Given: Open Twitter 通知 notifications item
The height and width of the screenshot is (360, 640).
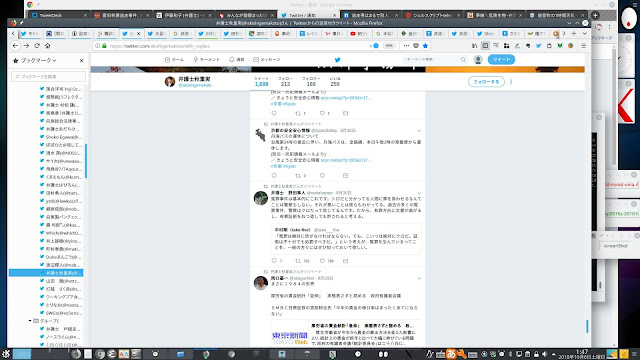Looking at the screenshot, I should pos(236,60).
